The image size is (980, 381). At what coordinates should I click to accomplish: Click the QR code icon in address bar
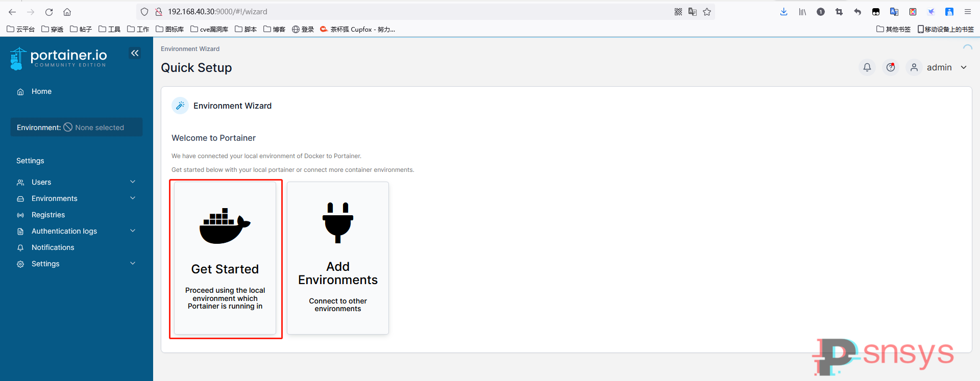point(678,12)
